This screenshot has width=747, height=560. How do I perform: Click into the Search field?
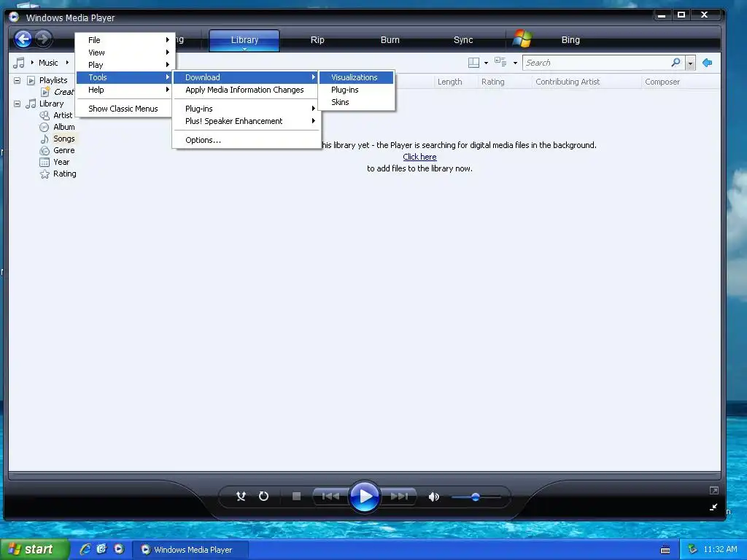click(597, 63)
